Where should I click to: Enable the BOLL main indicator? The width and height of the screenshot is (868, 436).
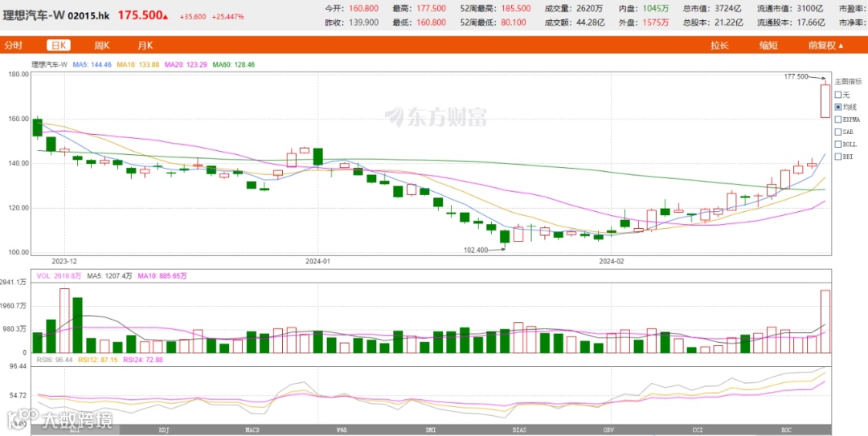[845, 144]
